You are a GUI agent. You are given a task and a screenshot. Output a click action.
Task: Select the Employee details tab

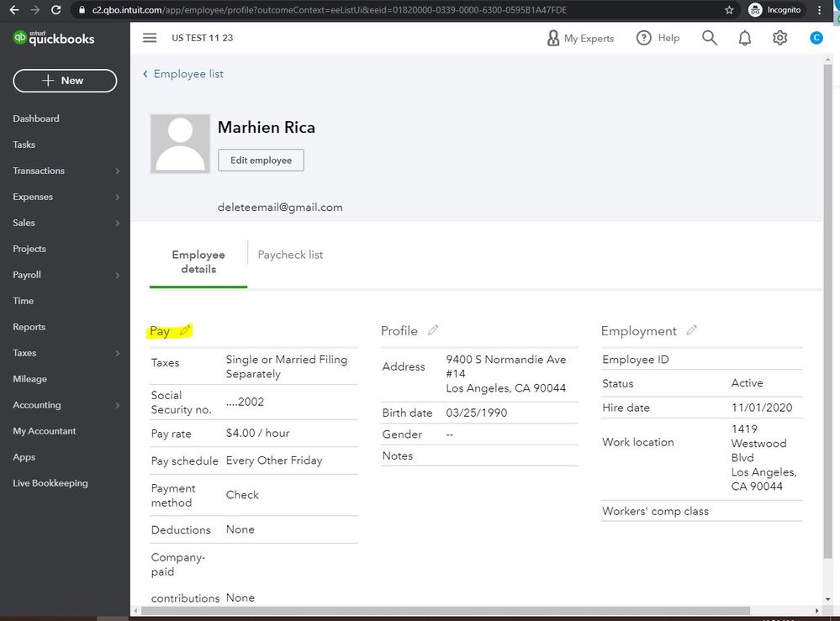tap(198, 261)
